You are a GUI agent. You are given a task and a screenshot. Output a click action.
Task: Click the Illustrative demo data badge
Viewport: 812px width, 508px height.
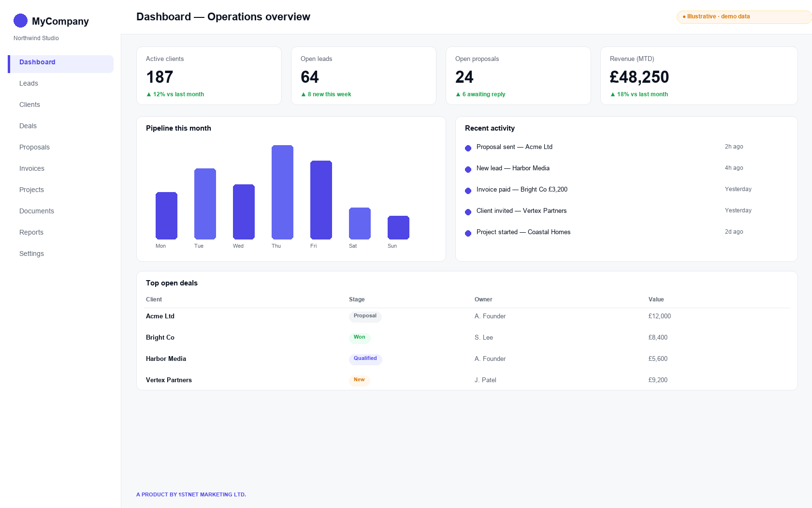pos(744,17)
